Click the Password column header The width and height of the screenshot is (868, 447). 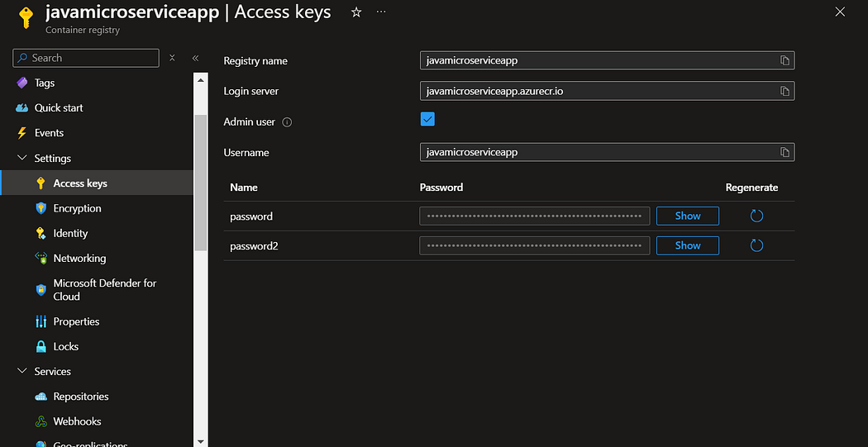point(441,188)
